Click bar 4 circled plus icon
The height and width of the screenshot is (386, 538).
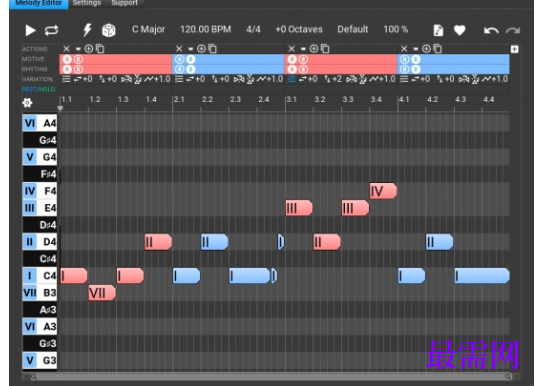[426, 49]
